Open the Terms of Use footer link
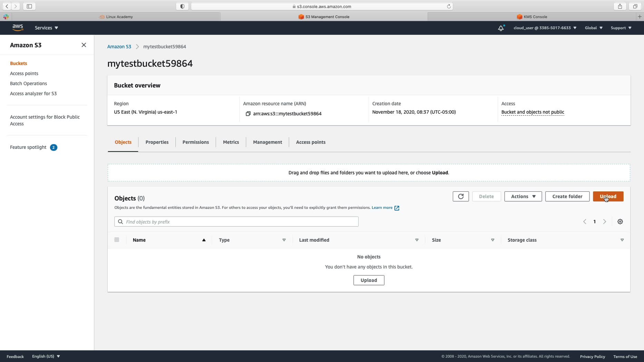The height and width of the screenshot is (362, 644). coord(625,356)
